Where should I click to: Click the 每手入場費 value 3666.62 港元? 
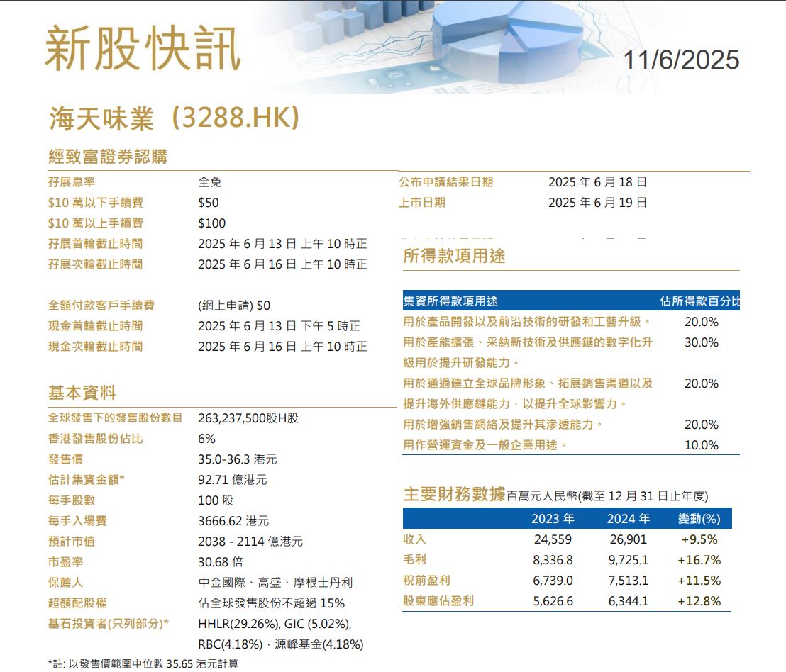233,521
